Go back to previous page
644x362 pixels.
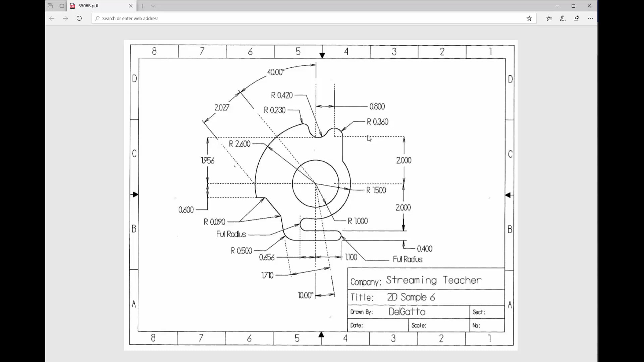pos(52,18)
